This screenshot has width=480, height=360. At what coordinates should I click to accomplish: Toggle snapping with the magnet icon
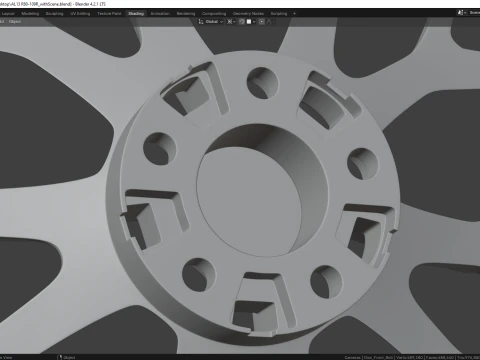coord(242,22)
